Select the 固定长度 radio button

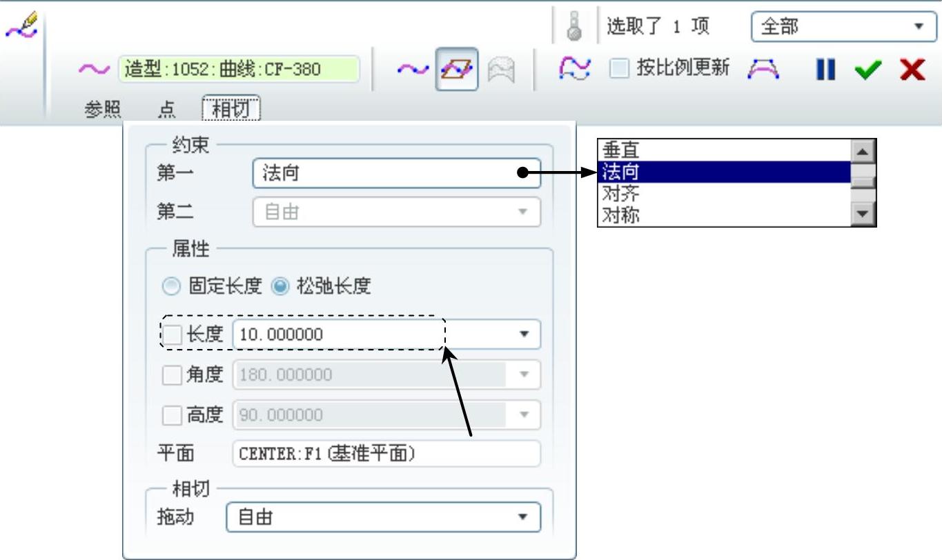coord(172,286)
